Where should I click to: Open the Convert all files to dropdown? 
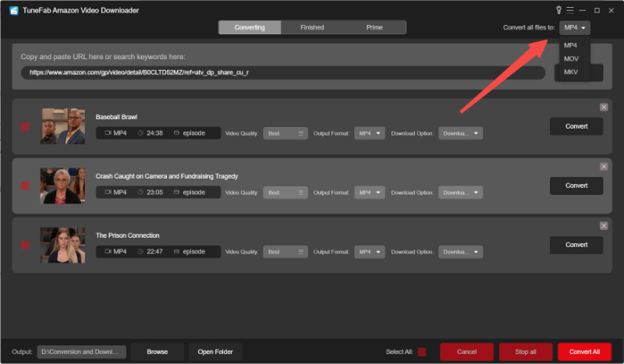click(x=575, y=27)
